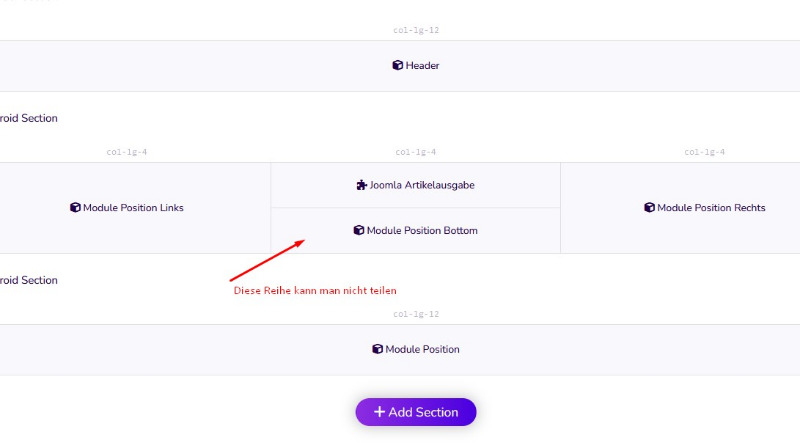Click the cube icon of Module Position Rechts

(649, 207)
